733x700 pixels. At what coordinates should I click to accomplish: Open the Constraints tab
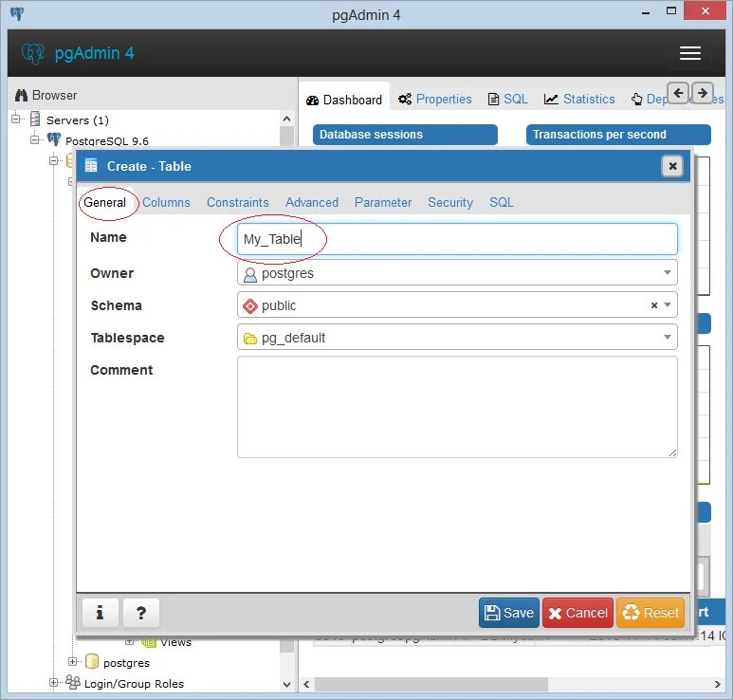pyautogui.click(x=237, y=202)
